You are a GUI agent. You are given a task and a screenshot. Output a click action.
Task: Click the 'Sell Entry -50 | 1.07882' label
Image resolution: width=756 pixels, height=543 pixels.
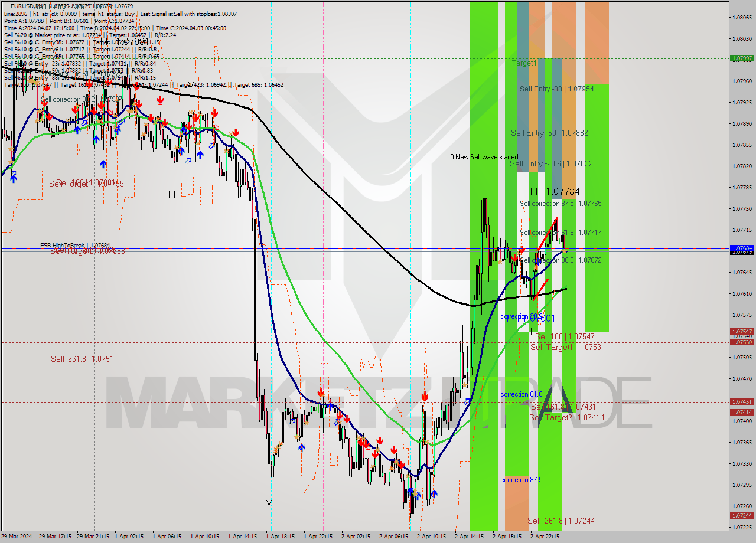549,133
